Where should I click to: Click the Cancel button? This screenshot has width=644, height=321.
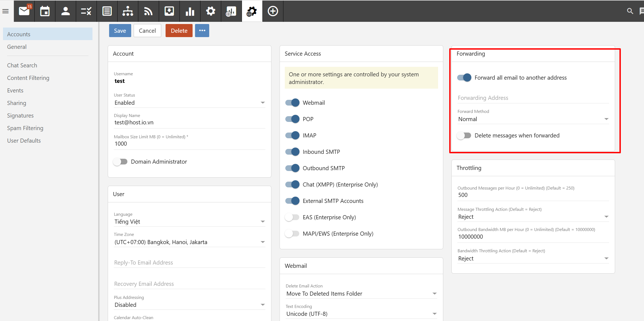point(147,31)
